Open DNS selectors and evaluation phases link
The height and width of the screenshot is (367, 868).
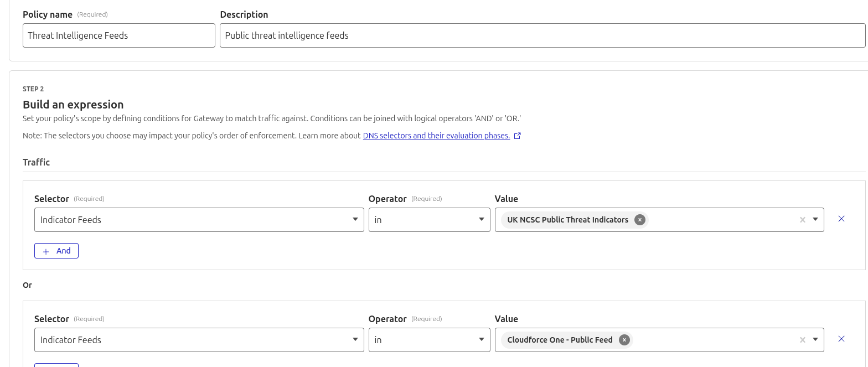436,136
